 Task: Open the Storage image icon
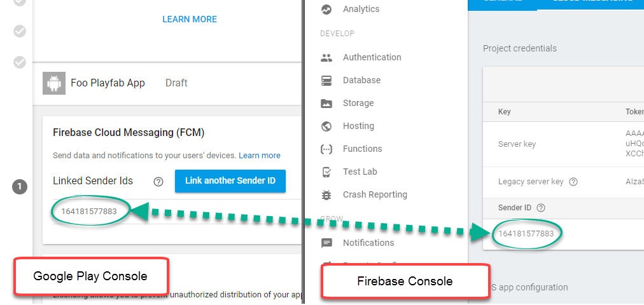coord(326,104)
